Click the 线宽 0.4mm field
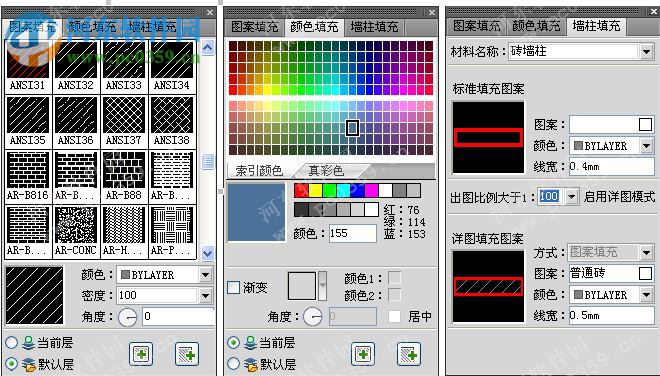 611,167
